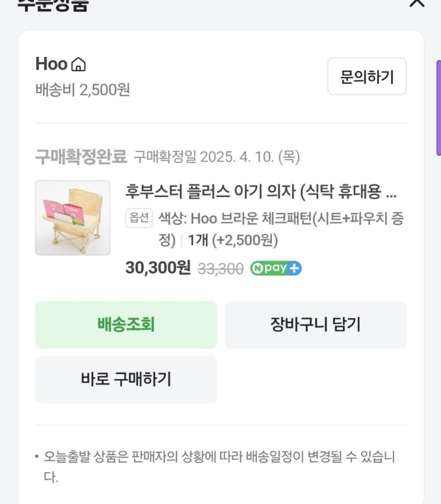Viewport: 441px width, 504px height.
Task: Close the 주문상품 panel with the X
Action: (x=417, y=2)
